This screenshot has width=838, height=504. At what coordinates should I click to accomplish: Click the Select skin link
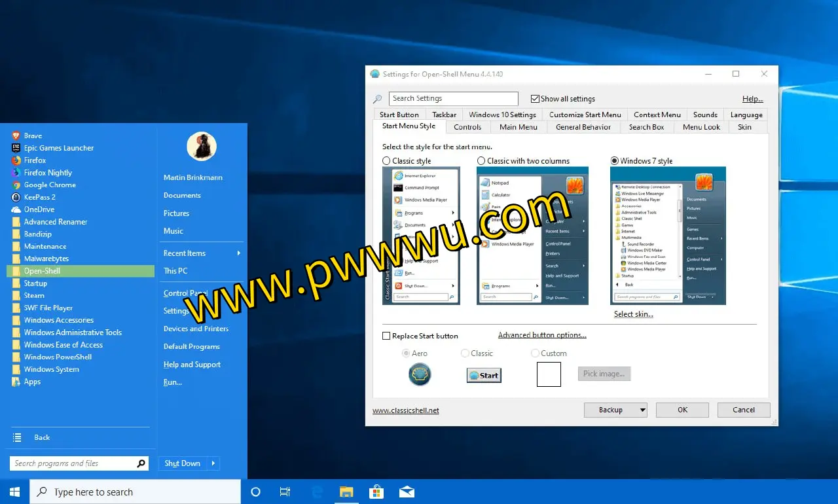(x=633, y=314)
